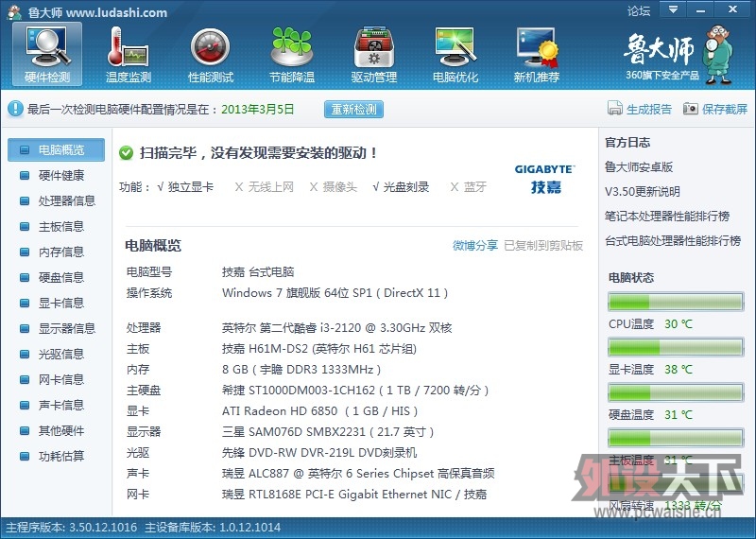Open the 论坛 forum link

tap(639, 10)
